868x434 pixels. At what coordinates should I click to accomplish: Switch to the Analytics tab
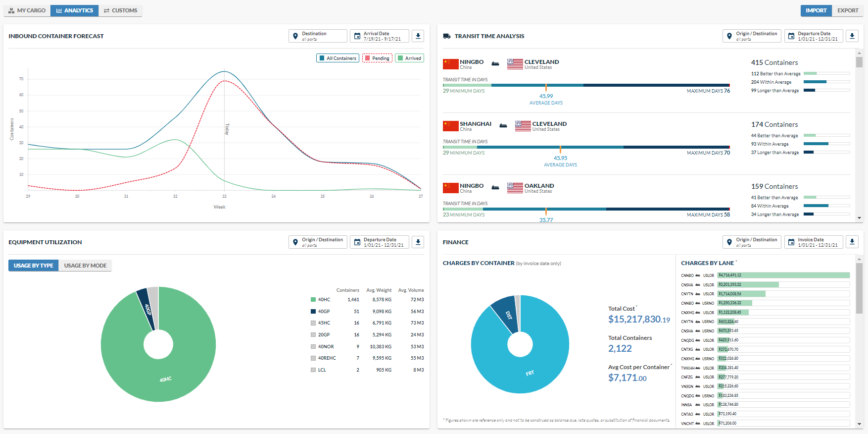click(75, 10)
